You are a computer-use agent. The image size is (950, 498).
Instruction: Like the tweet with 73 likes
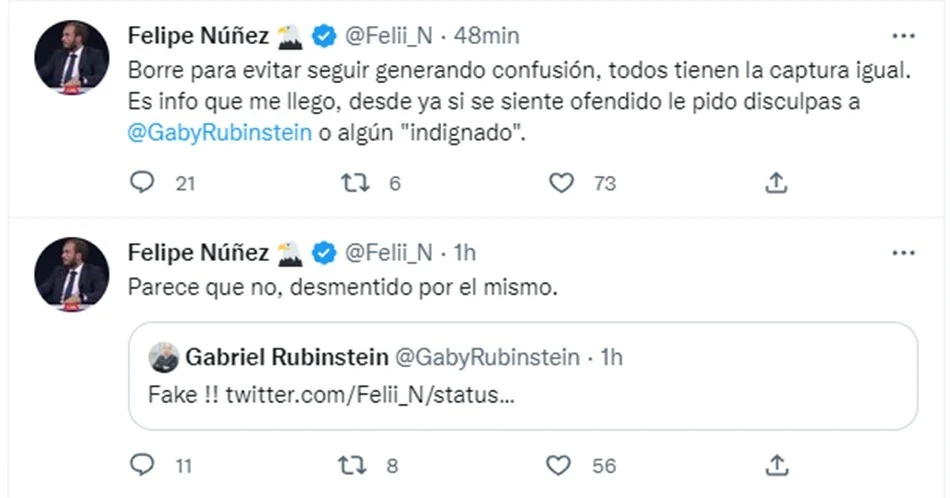[562, 183]
